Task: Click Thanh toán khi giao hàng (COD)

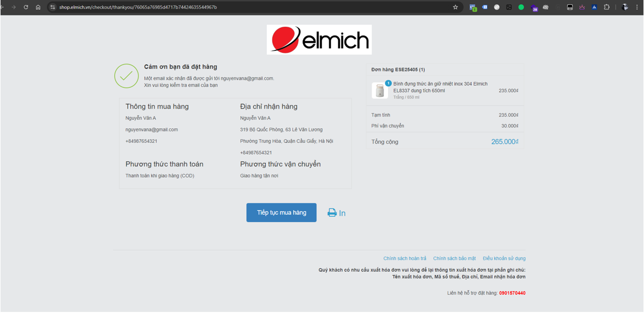Action: click(160, 175)
